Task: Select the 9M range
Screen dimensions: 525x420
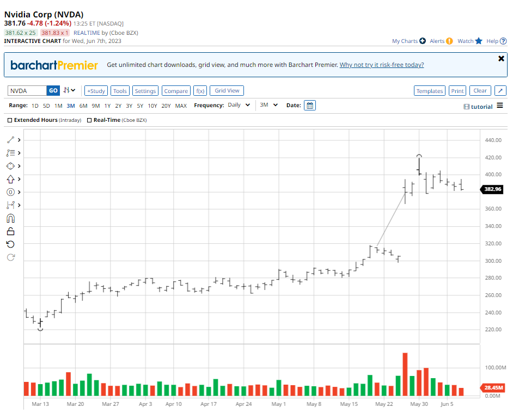Action: pyautogui.click(x=96, y=106)
